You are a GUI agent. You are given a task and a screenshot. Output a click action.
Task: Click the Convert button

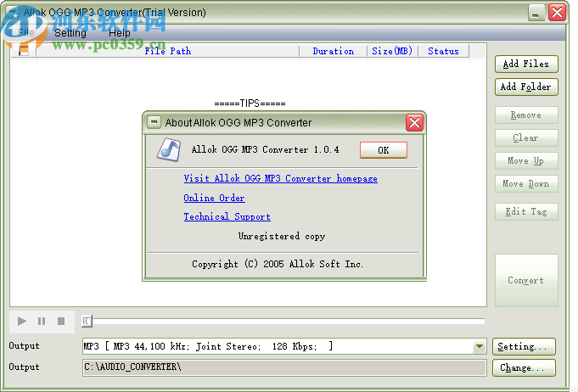[526, 280]
